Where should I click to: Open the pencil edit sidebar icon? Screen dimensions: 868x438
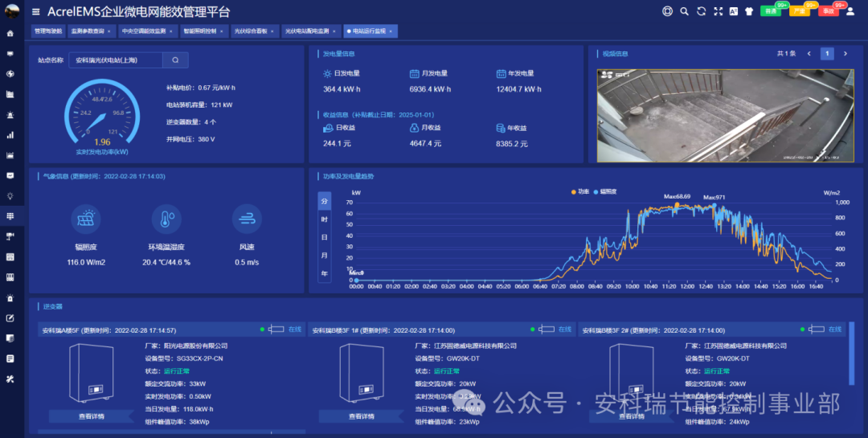pyautogui.click(x=10, y=317)
